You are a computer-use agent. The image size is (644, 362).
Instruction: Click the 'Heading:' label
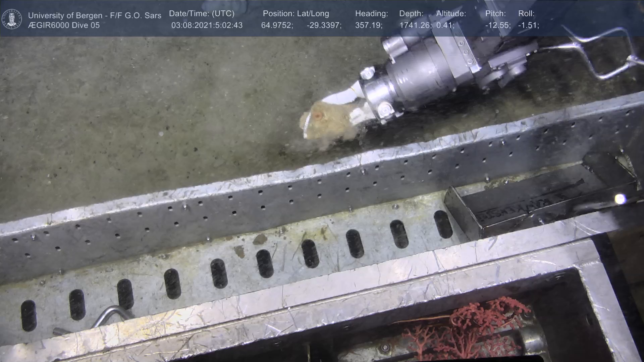click(371, 14)
